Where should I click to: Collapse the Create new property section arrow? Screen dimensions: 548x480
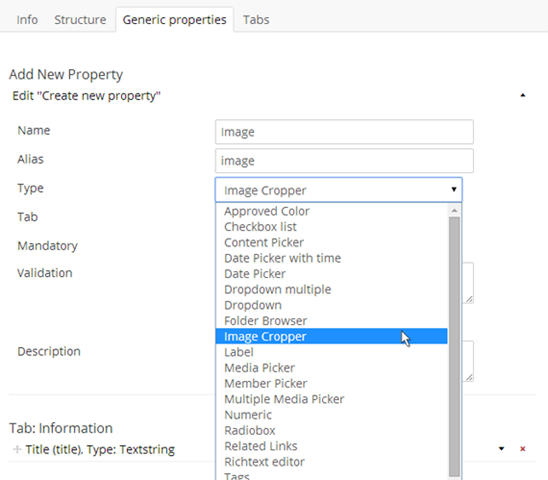(522, 95)
